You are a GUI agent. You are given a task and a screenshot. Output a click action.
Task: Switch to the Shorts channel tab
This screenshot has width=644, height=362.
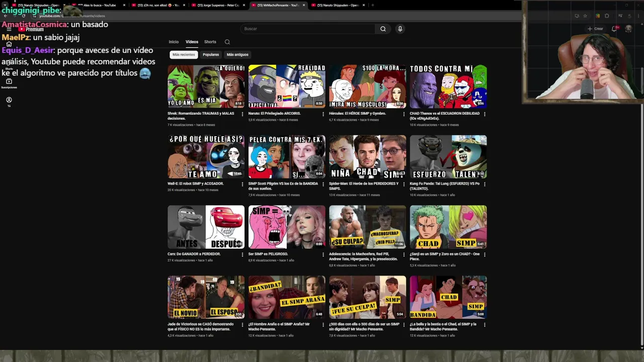(x=210, y=42)
